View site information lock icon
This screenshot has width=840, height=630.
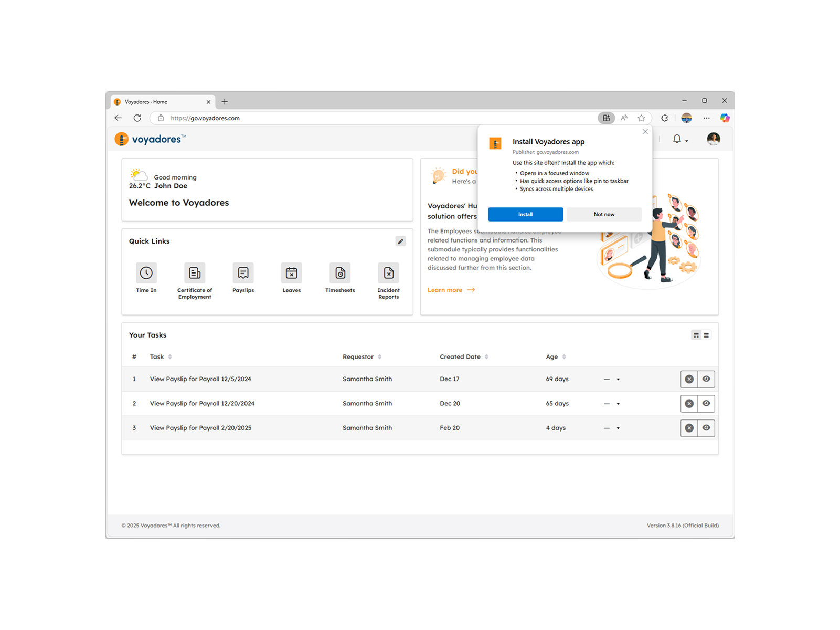click(161, 118)
